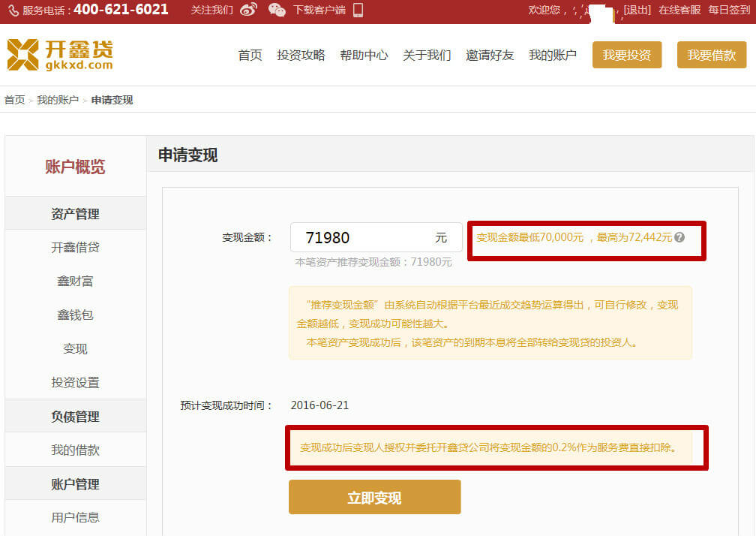Click the phone icon beside 服务电话
Image resolution: width=756 pixels, height=536 pixels.
13,11
